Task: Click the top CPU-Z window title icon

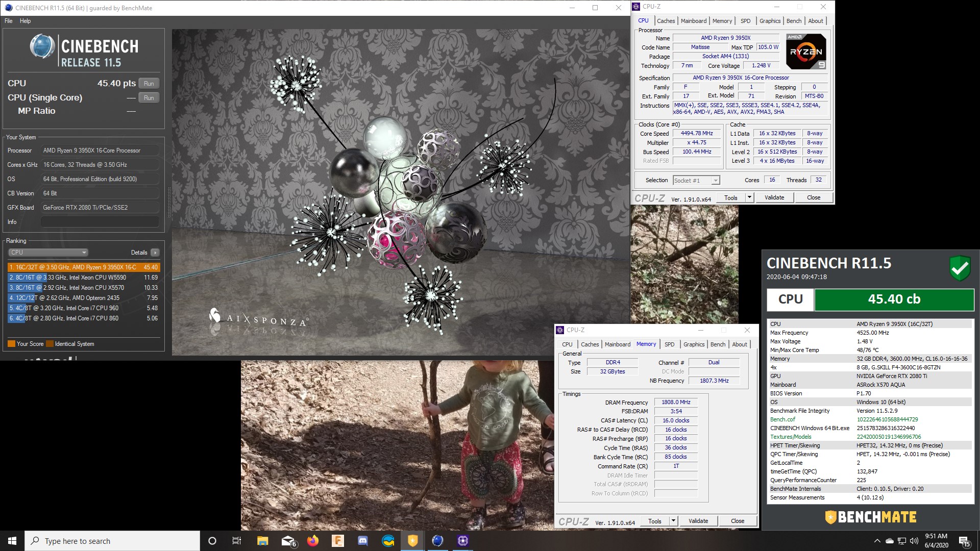Action: (x=636, y=7)
